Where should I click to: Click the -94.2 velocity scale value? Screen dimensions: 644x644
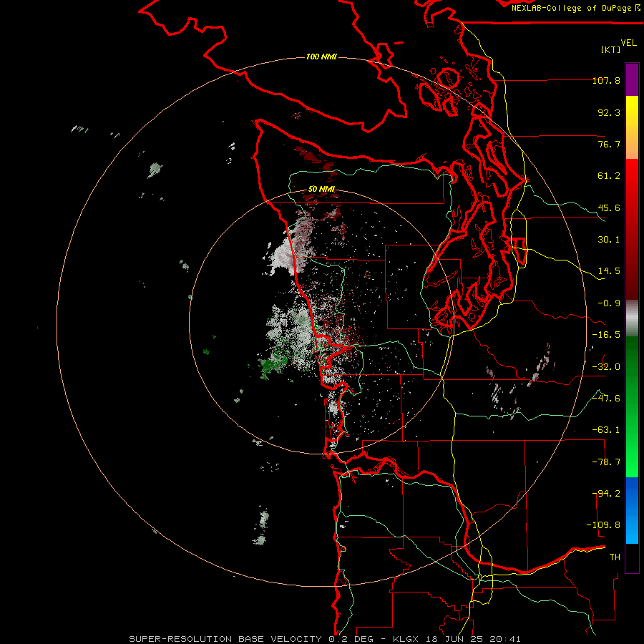[606, 494]
